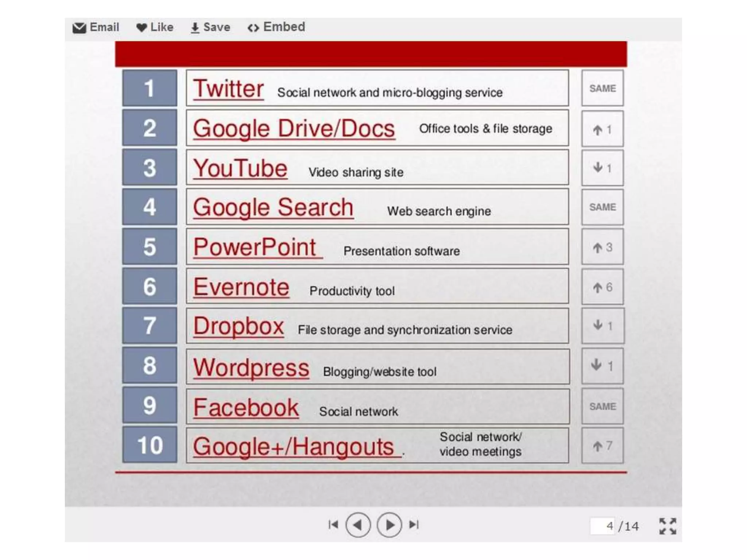Follow the YouTube link
This screenshot has width=747, height=560.
(240, 168)
